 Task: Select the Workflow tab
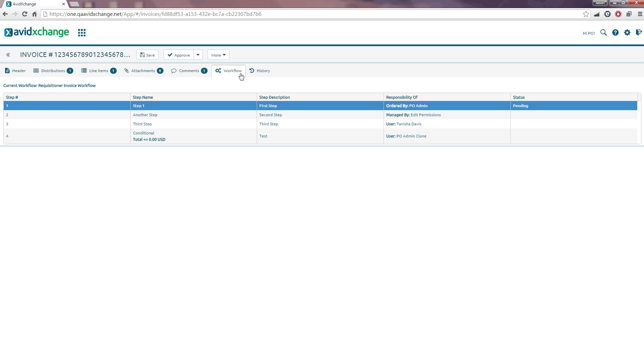coord(228,71)
